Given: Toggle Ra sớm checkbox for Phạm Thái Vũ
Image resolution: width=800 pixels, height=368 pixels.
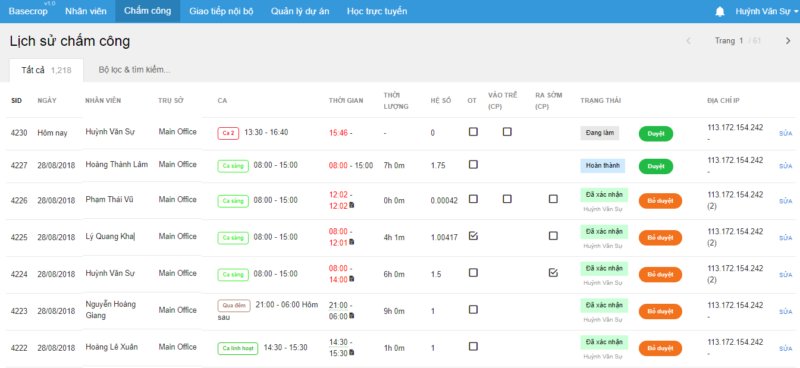Looking at the screenshot, I should 553,199.
